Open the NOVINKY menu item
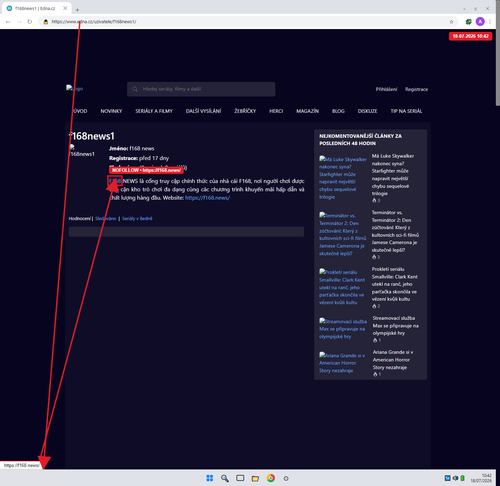Viewport: 500px width, 486px height. click(111, 111)
